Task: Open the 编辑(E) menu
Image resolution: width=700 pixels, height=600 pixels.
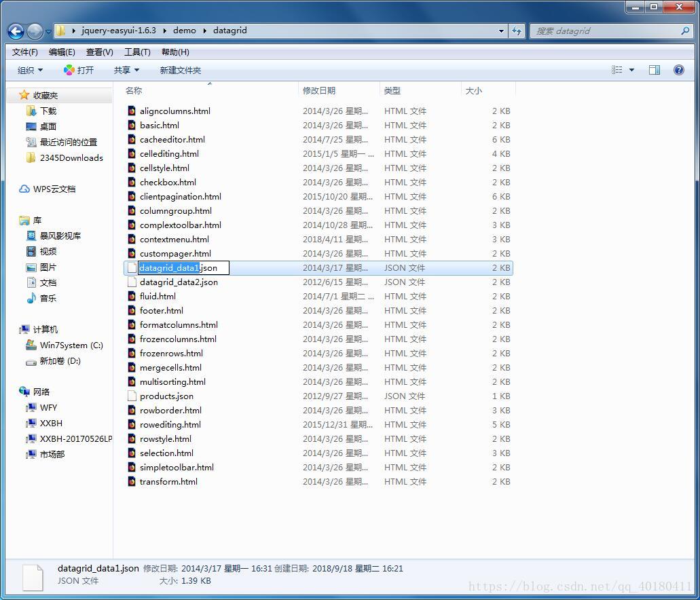Action: (x=62, y=52)
